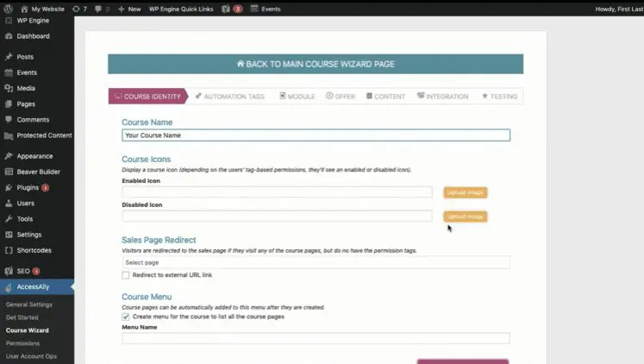Open Get Started submenu link

pos(22,317)
